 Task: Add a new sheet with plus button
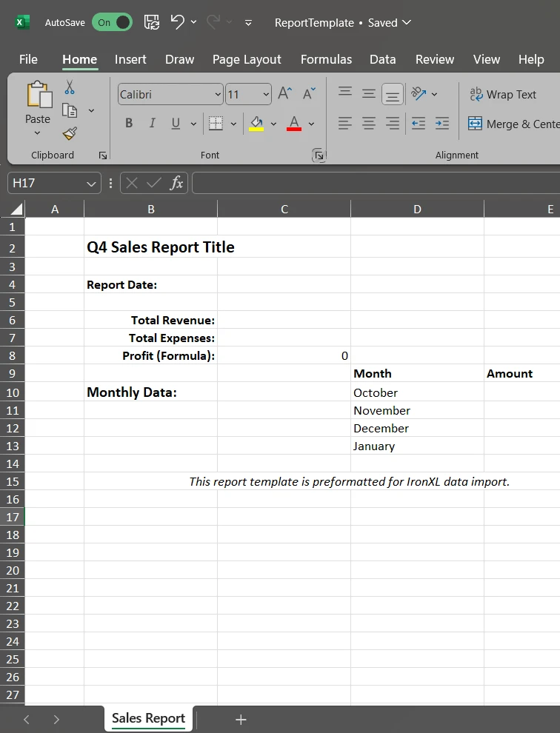coord(241,719)
